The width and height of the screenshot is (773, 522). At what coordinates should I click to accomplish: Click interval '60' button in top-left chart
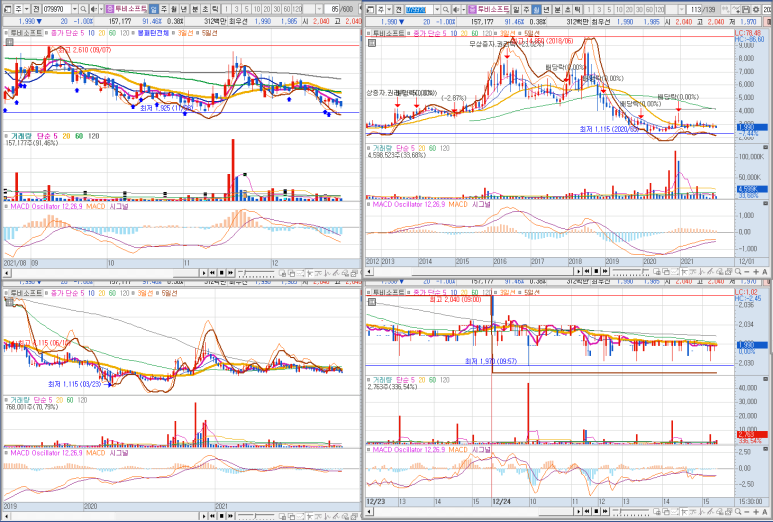pyautogui.click(x=287, y=9)
